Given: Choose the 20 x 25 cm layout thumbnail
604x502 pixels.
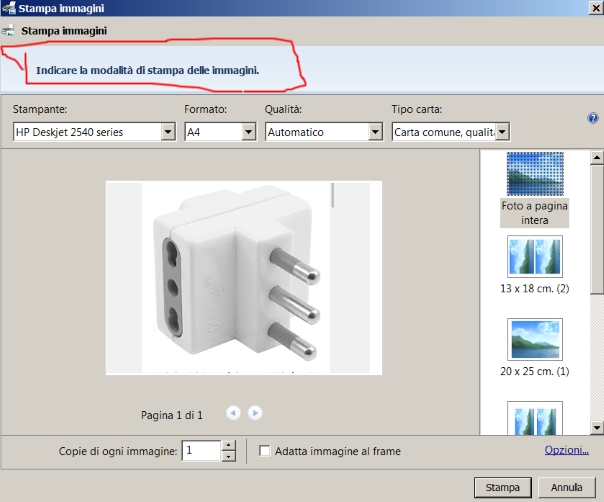Looking at the screenshot, I should pyautogui.click(x=535, y=339).
